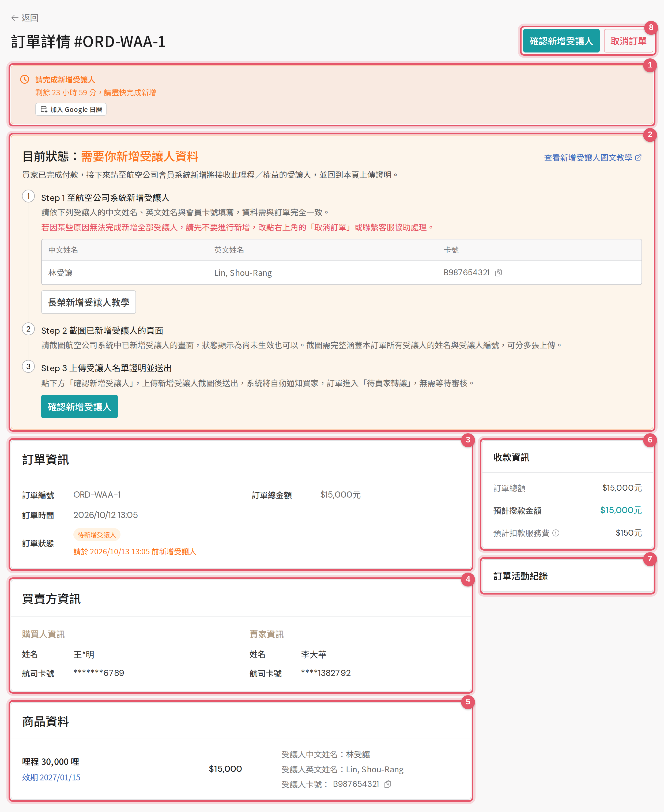
Task: Click the $150元 service fee value
Action: 628,533
